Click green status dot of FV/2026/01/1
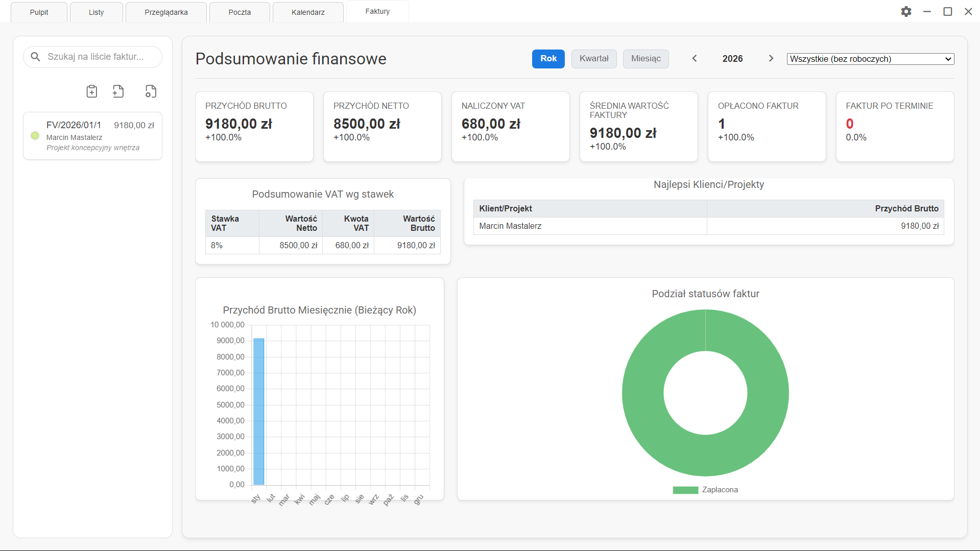Screen dimensions: 980x551 (35, 136)
